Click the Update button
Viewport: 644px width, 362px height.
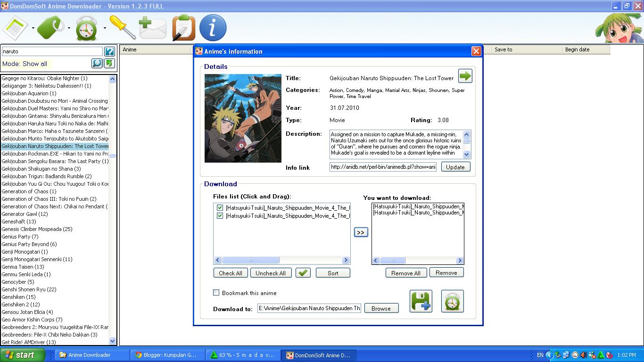[x=455, y=167]
